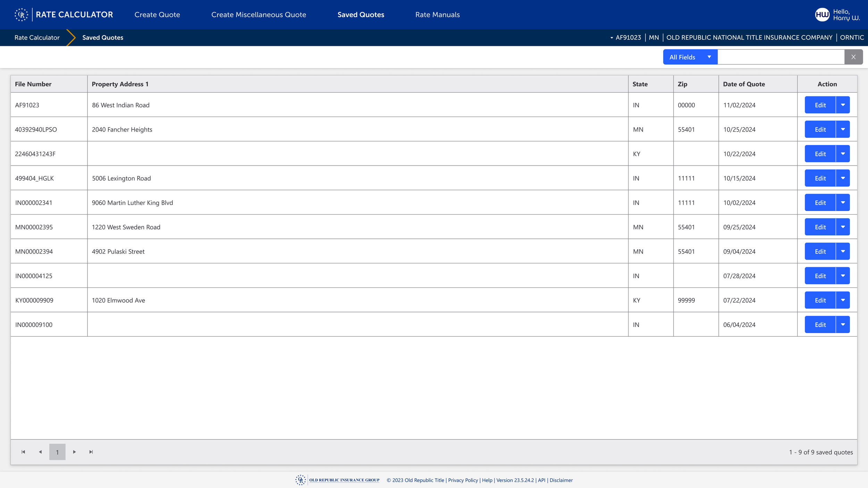This screenshot has width=868, height=488.
Task: Open the Create Quote menu item
Action: click(x=157, y=15)
